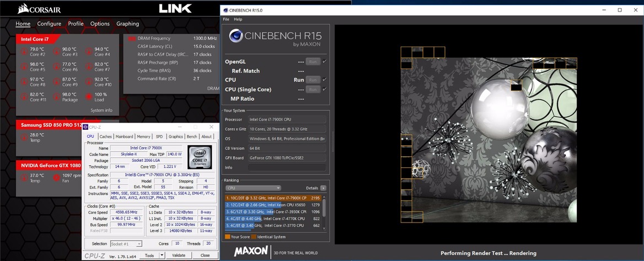Switch to the CPU-Z Caches tab
Viewport: 644px width, 261px height.
pyautogui.click(x=105, y=137)
